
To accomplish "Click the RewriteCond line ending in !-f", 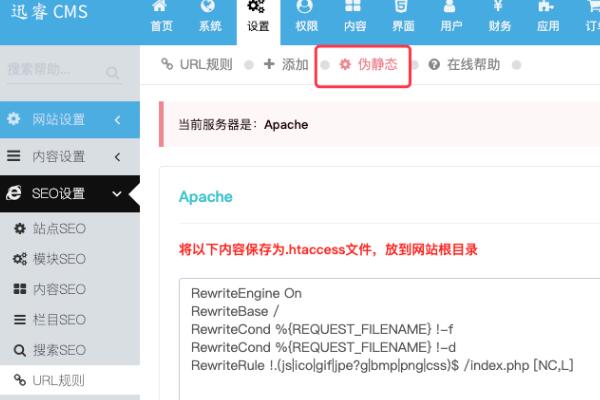I will [322, 329].
